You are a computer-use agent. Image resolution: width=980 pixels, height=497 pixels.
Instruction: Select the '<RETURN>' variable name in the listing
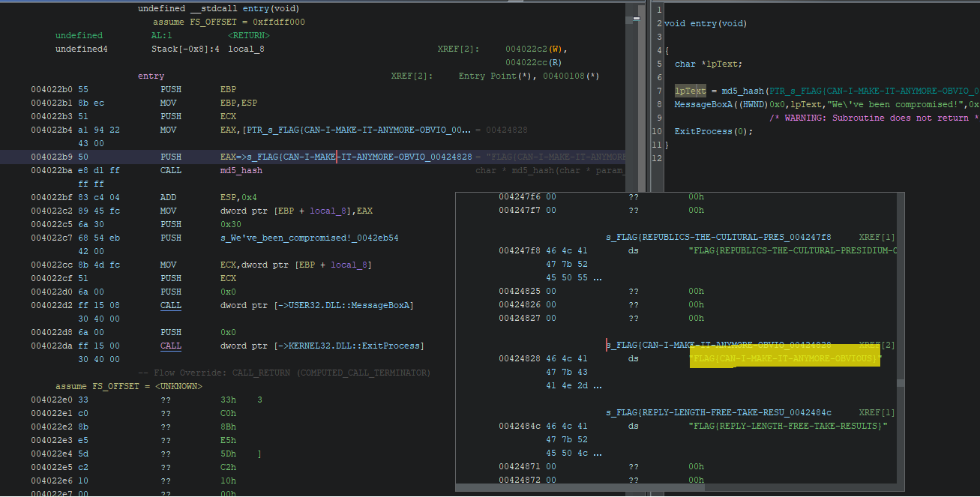tap(249, 35)
